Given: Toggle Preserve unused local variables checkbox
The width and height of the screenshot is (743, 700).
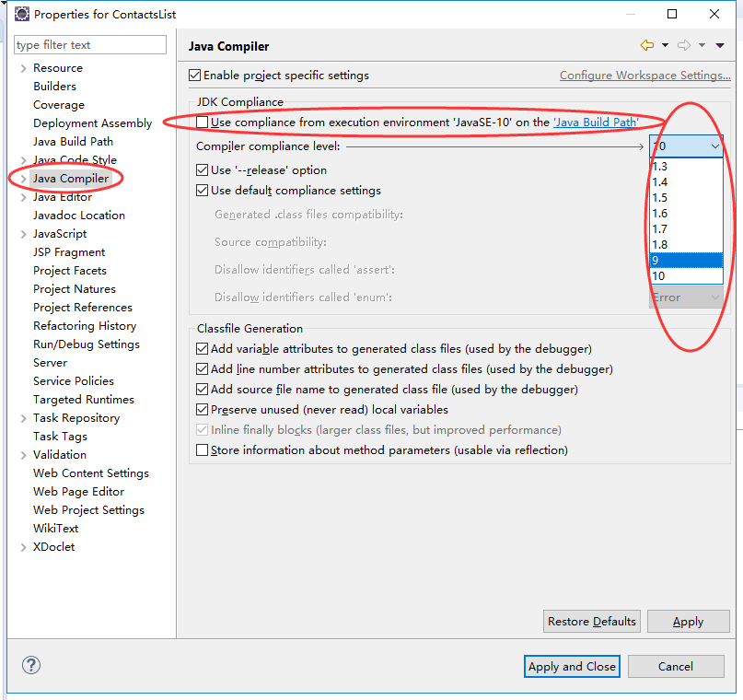Looking at the screenshot, I should 203,410.
